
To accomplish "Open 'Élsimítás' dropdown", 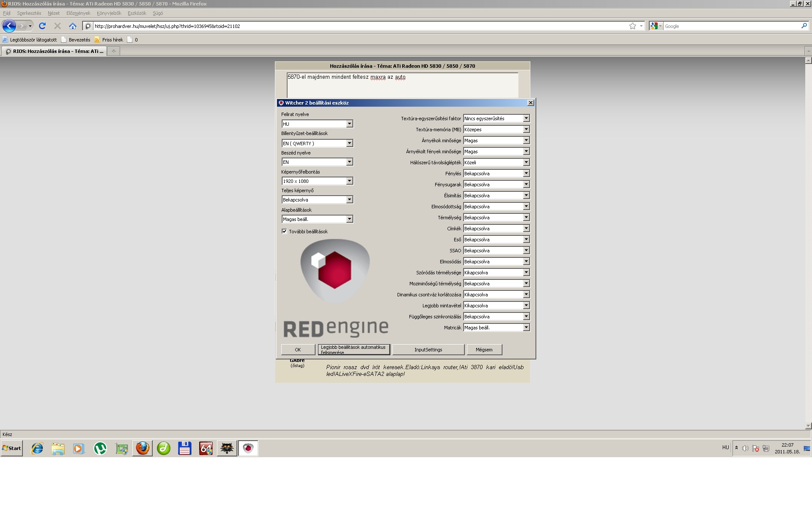I will point(497,196).
